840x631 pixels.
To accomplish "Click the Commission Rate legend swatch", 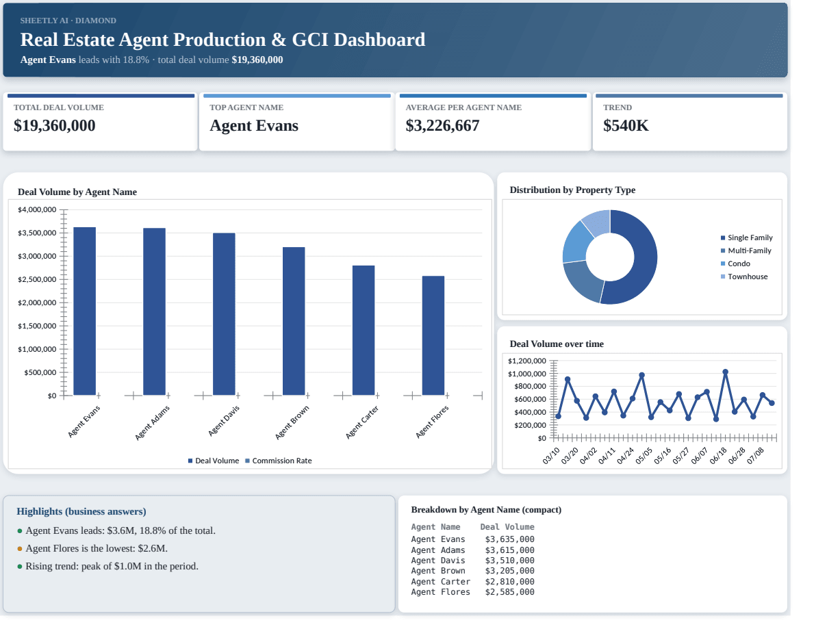I will pyautogui.click(x=247, y=461).
